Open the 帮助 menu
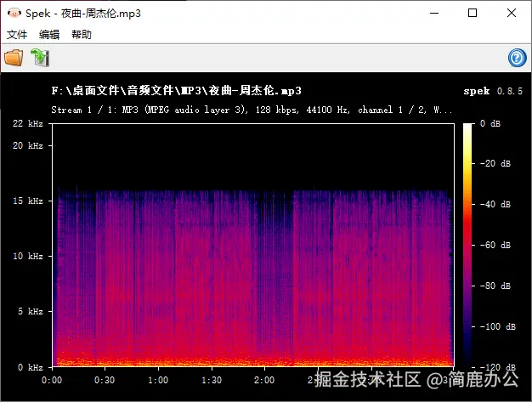The width and height of the screenshot is (532, 402). (x=82, y=34)
